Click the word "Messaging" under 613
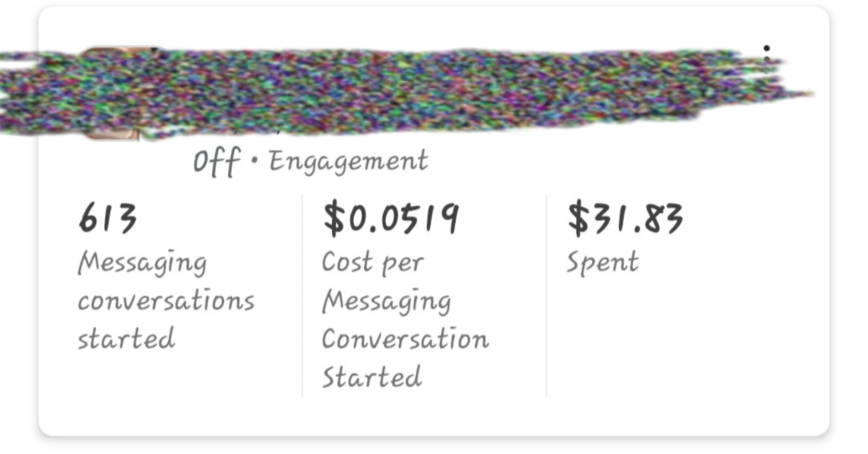Screen dimensions: 868x454 tap(142, 262)
